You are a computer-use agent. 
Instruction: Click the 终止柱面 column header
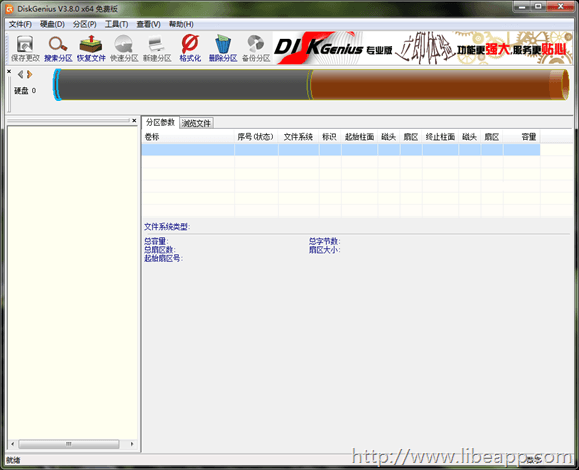(440, 137)
